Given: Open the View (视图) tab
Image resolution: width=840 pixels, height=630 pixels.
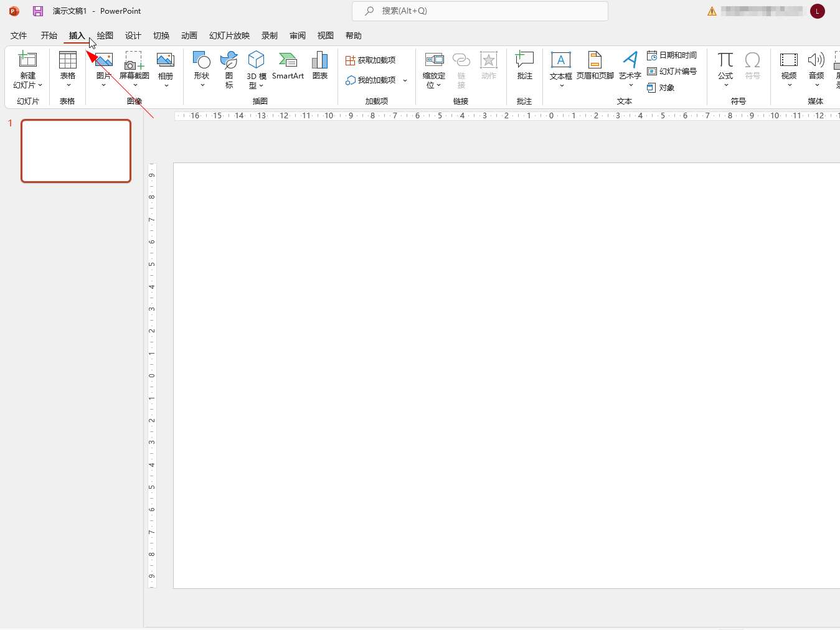Looking at the screenshot, I should pyautogui.click(x=326, y=35).
